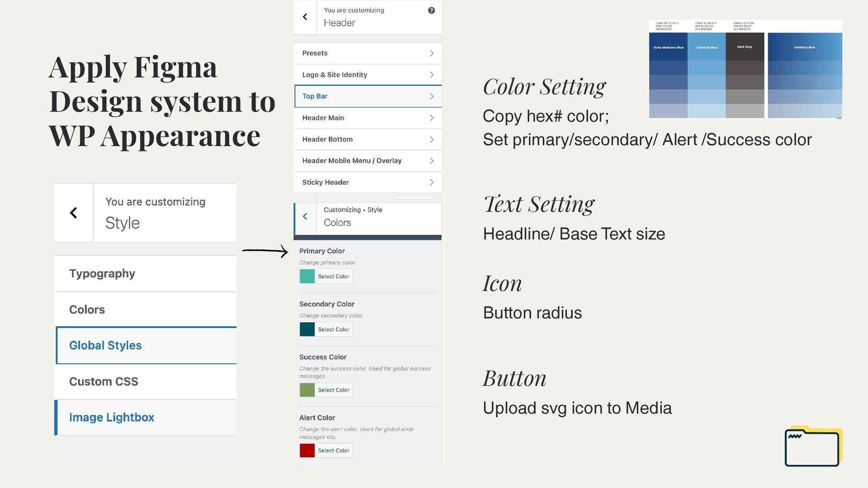The width and height of the screenshot is (868, 488).
Task: Click the 'Primary Color' label
Action: click(x=322, y=251)
